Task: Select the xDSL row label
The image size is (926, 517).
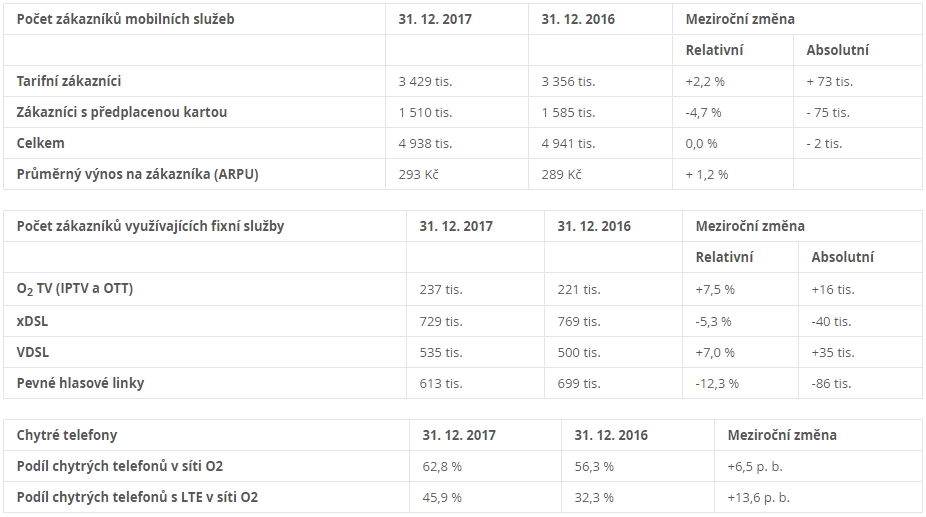Action: (32, 321)
